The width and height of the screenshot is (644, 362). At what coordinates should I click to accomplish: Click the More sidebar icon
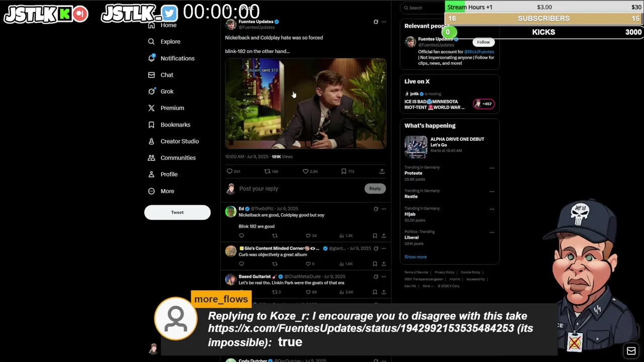point(151,191)
